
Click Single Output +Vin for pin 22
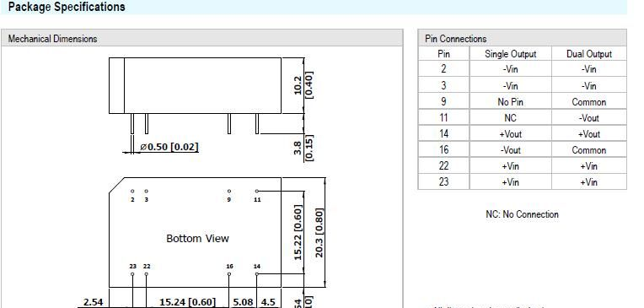tap(511, 165)
